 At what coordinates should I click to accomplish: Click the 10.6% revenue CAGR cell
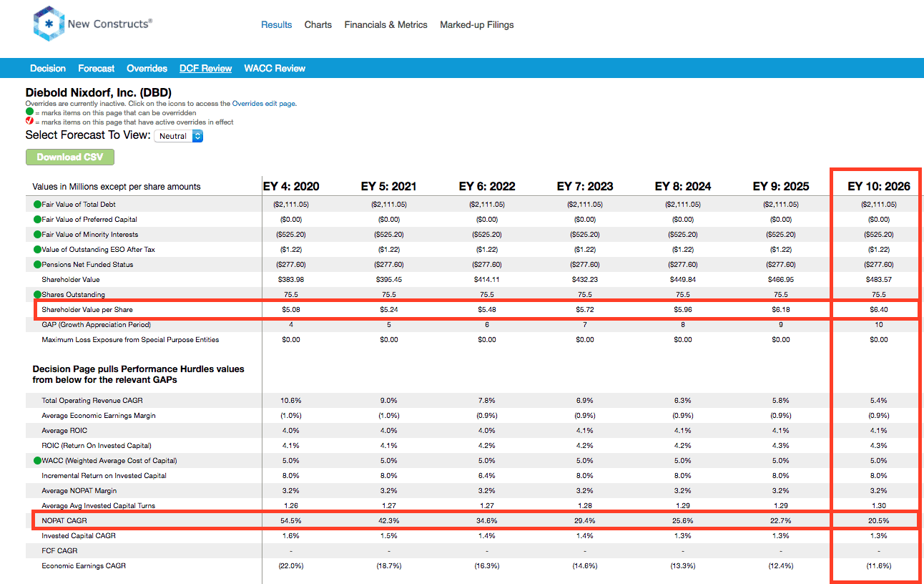click(291, 401)
